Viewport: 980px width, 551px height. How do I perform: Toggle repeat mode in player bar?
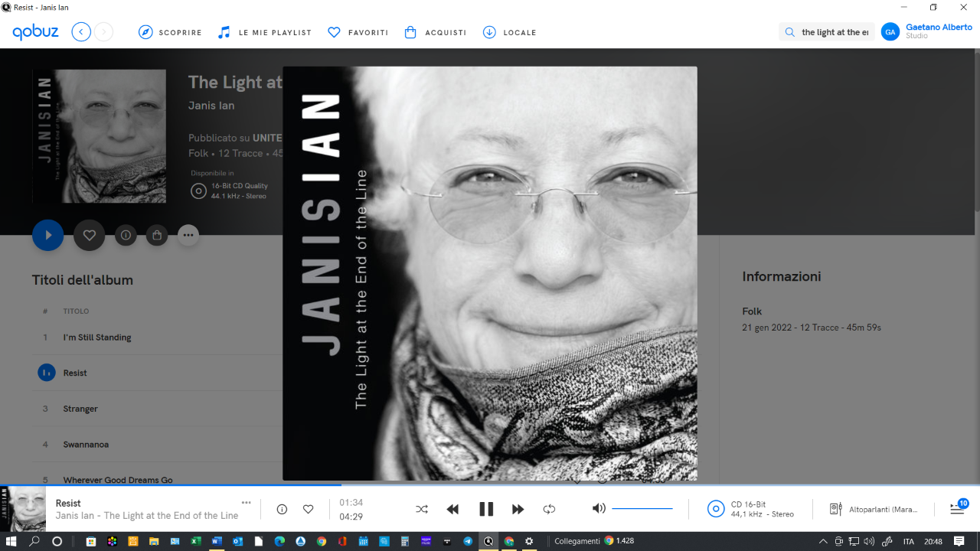point(549,509)
